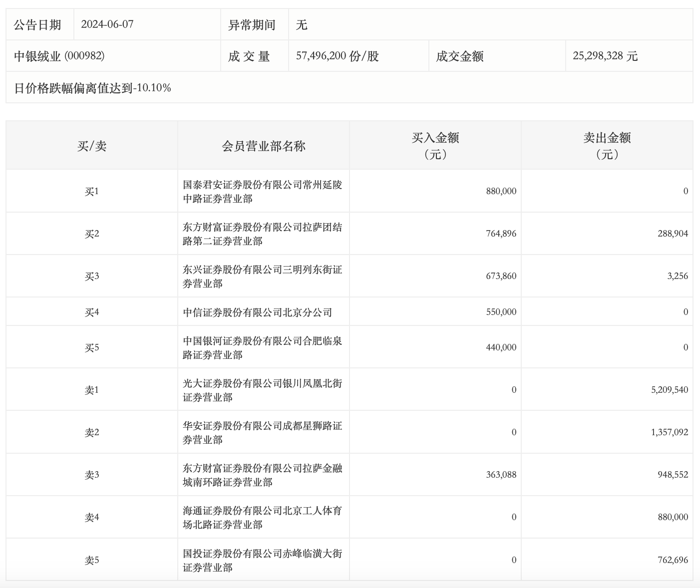Select the stock name 中银绒业 (000982)
700x588 pixels.
(59, 56)
